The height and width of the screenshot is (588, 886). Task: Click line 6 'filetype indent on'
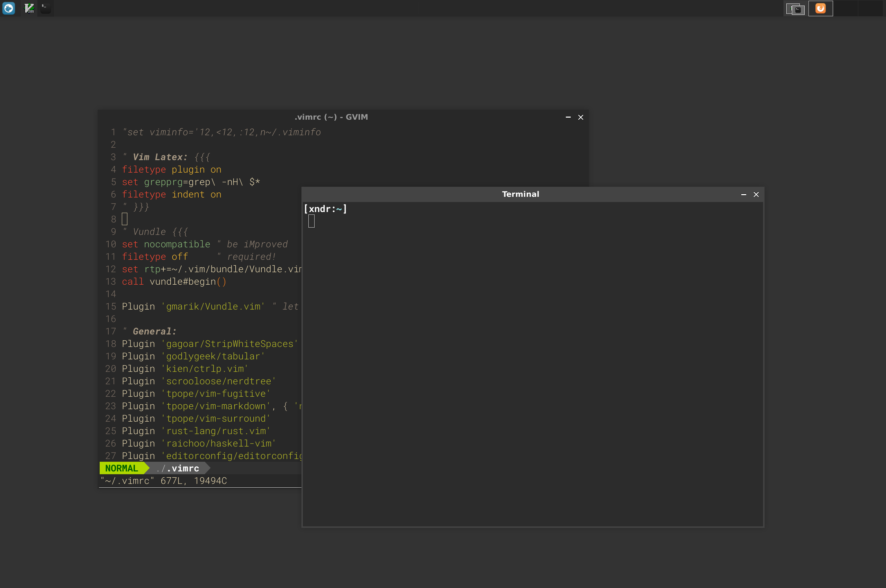pyautogui.click(x=172, y=194)
